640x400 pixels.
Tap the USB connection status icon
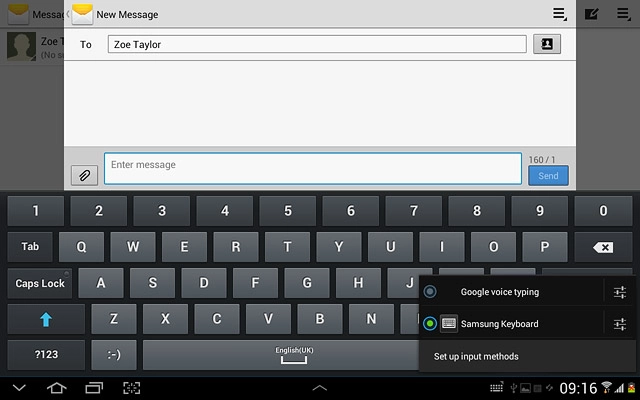tap(514, 388)
